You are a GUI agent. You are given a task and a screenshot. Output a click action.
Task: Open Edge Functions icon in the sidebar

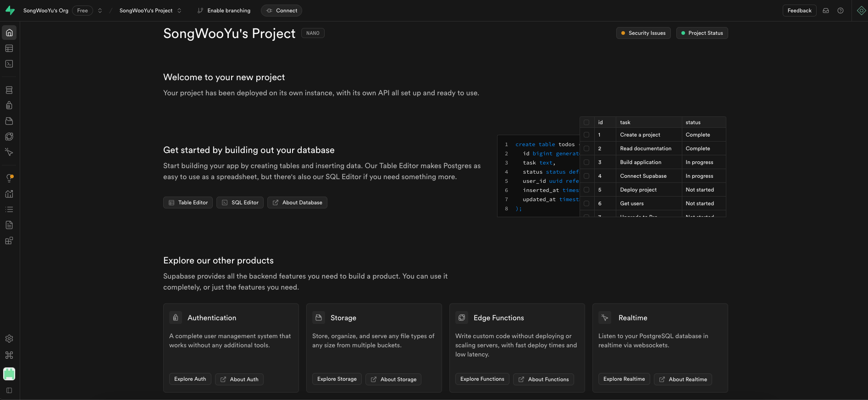point(9,137)
